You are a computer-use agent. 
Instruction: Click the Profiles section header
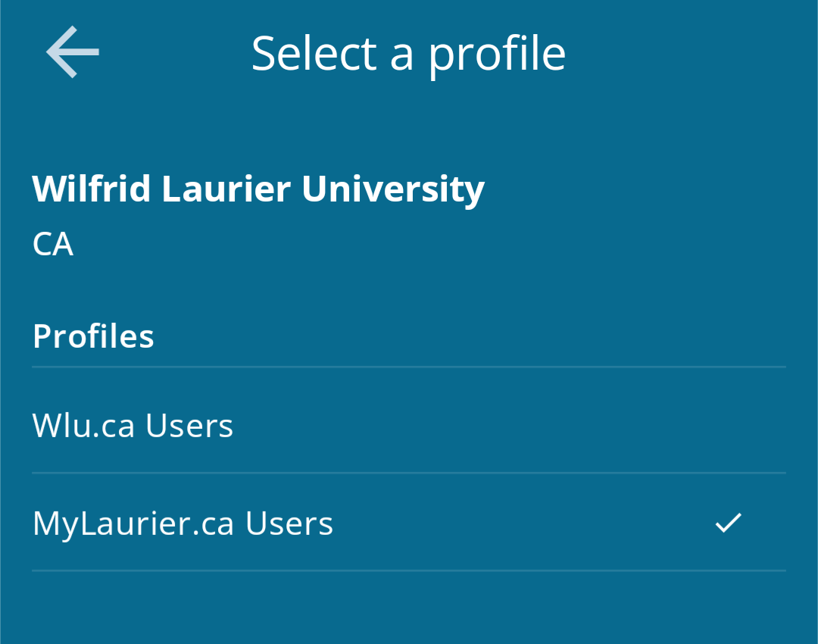(93, 336)
